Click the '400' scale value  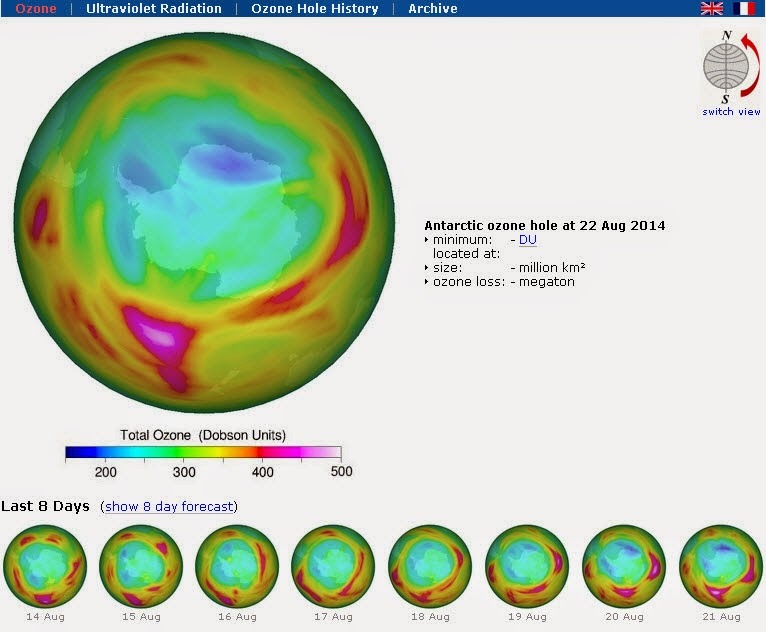(262, 472)
